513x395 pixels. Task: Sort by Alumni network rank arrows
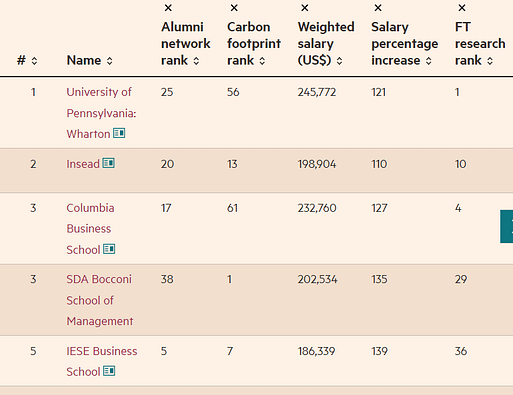pos(196,61)
